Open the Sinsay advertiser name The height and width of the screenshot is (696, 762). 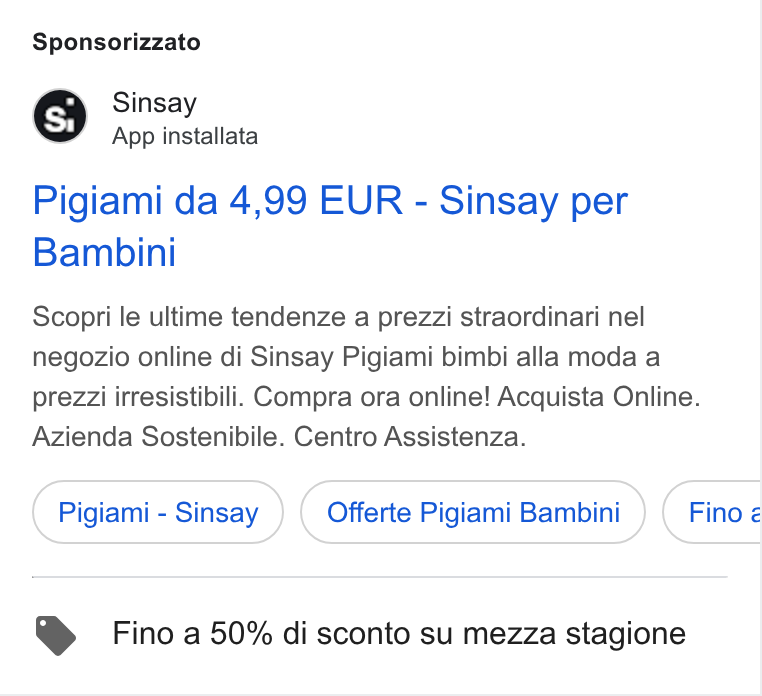click(155, 103)
